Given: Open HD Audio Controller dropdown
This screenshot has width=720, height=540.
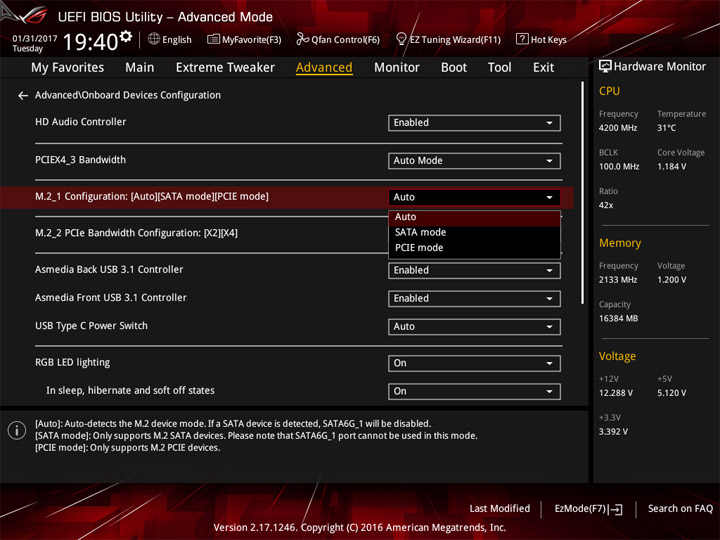Looking at the screenshot, I should pyautogui.click(x=474, y=123).
